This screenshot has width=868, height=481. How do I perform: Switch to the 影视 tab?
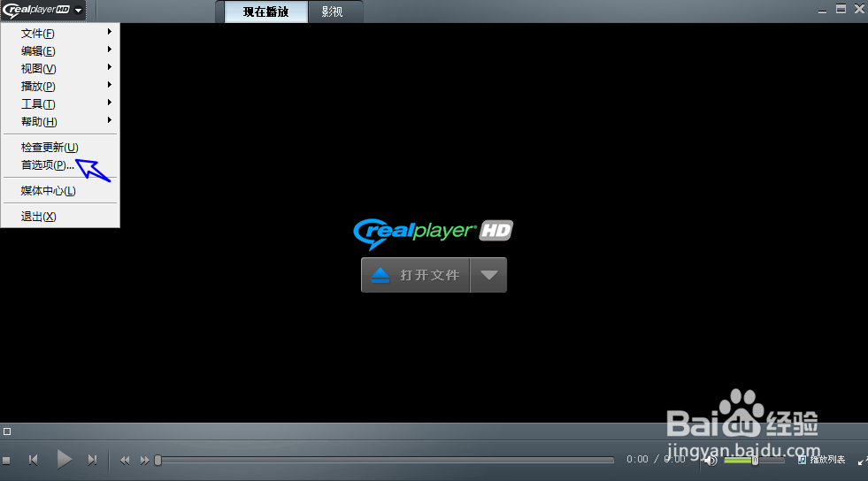click(x=334, y=11)
